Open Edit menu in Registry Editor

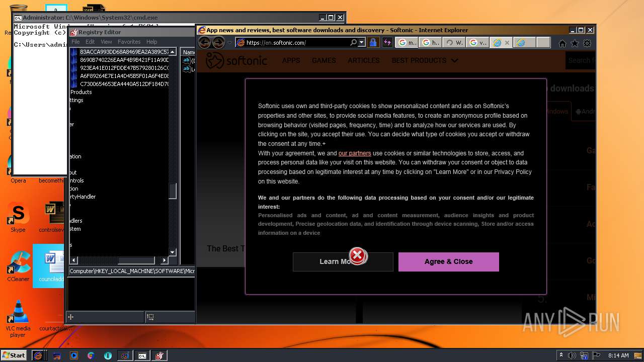90,42
